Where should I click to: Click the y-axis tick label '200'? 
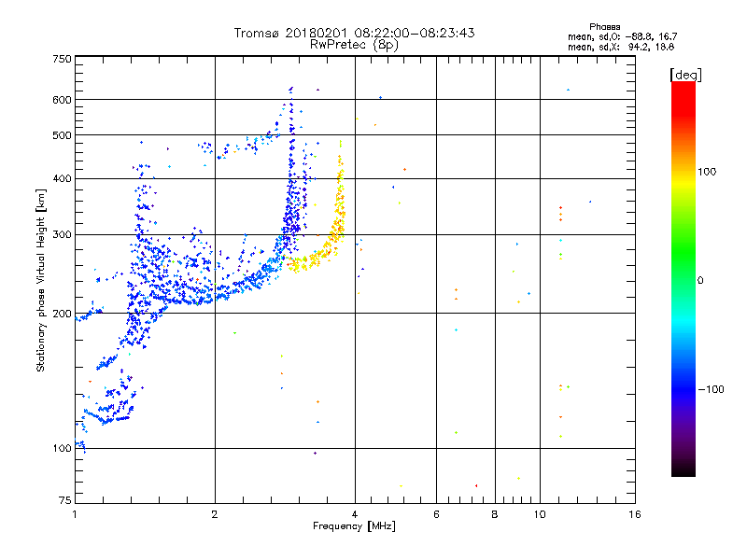coord(62,314)
